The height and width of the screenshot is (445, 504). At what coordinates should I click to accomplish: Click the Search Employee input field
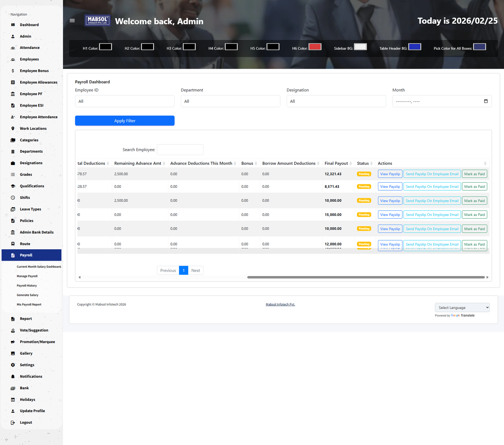point(180,150)
